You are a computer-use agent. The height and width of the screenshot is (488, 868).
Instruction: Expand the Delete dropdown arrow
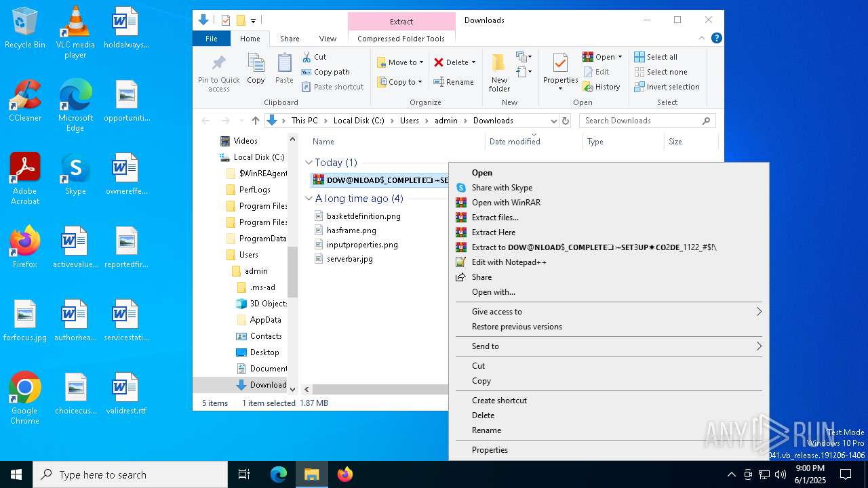click(473, 62)
